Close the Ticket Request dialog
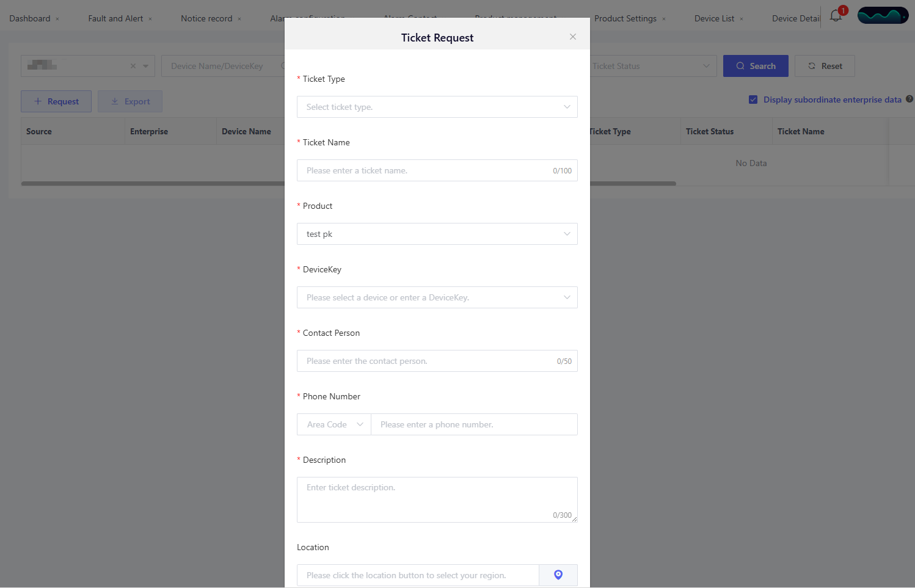 [572, 37]
